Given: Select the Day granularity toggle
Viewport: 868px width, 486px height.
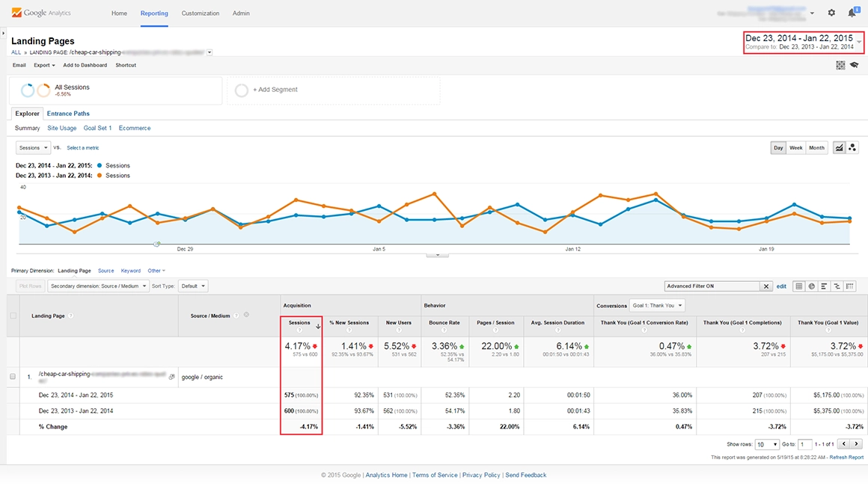Looking at the screenshot, I should coord(778,147).
